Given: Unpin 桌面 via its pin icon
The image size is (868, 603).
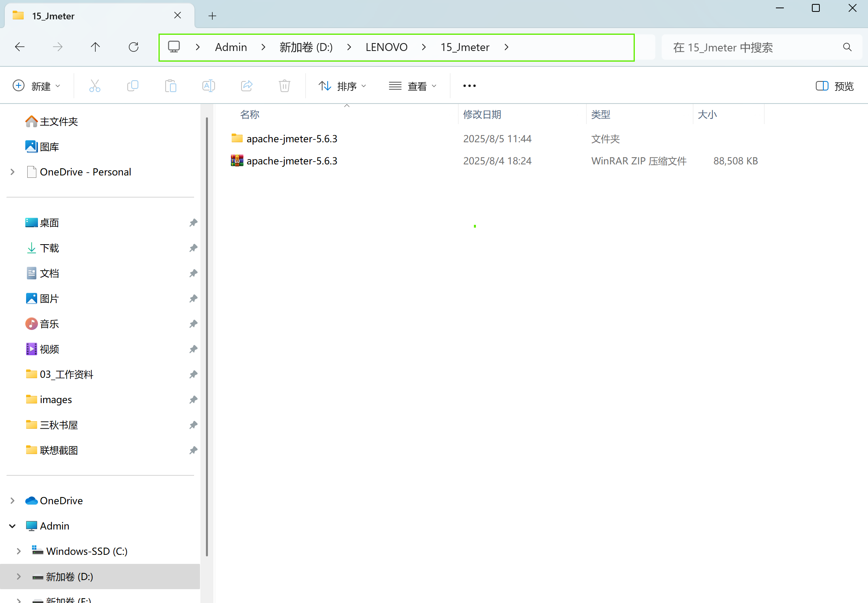Looking at the screenshot, I should (x=193, y=222).
